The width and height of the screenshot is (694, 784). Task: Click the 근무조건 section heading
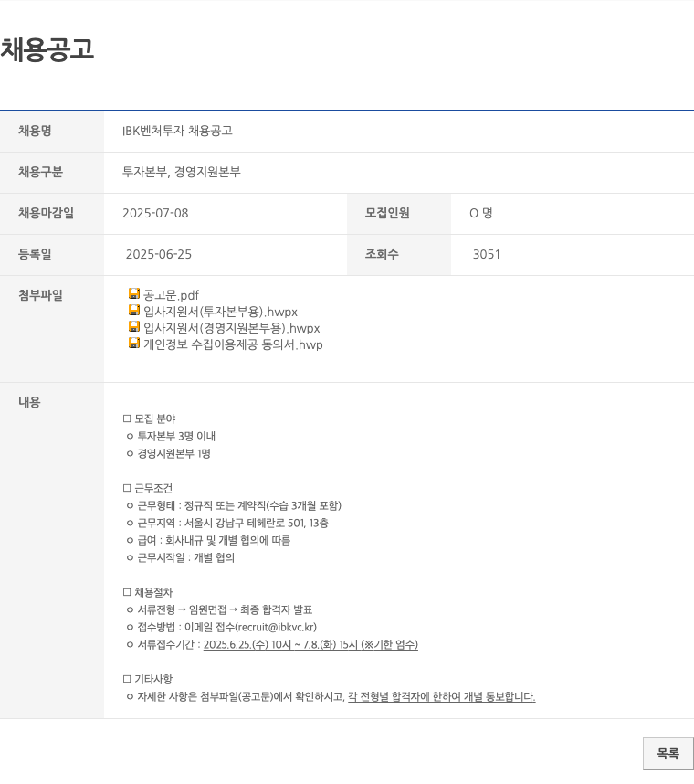148,488
